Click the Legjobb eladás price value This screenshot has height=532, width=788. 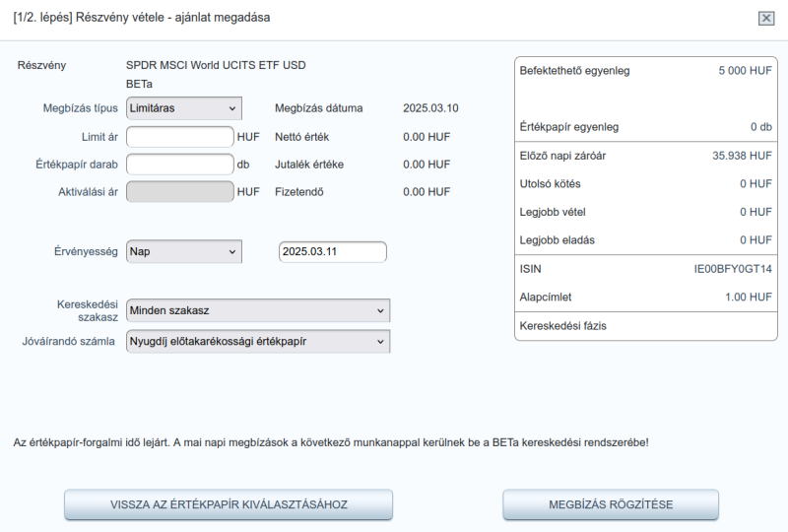[x=755, y=240]
